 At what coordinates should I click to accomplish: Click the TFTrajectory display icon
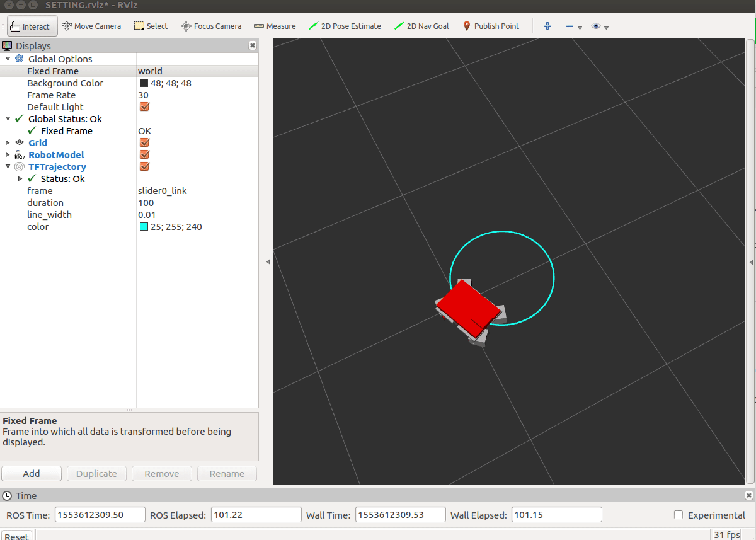pyautogui.click(x=19, y=166)
